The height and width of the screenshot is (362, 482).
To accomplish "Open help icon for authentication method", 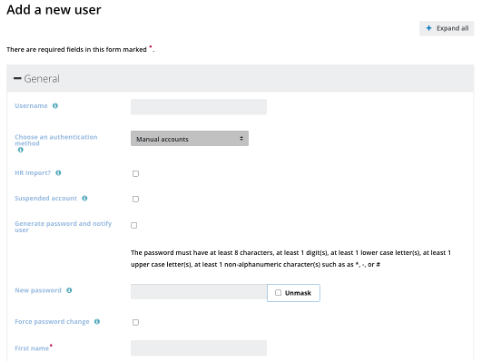I will (21, 150).
